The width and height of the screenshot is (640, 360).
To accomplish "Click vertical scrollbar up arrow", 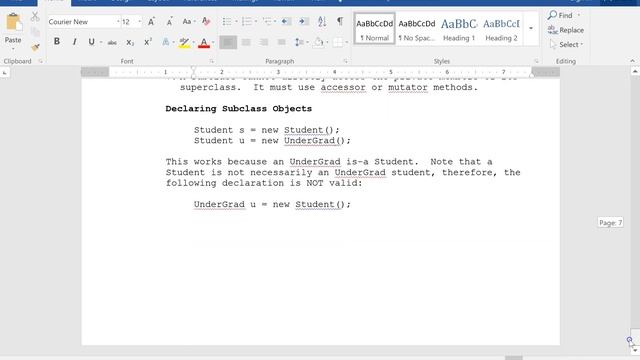I will pos(635,71).
